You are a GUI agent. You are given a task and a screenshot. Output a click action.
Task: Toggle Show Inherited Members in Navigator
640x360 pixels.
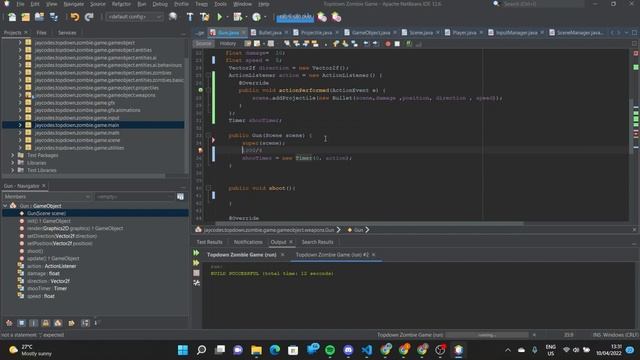(9, 323)
